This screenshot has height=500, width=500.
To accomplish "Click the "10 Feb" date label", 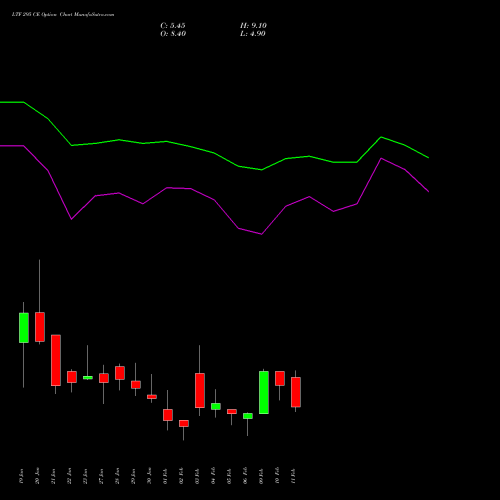I will tap(277, 476).
